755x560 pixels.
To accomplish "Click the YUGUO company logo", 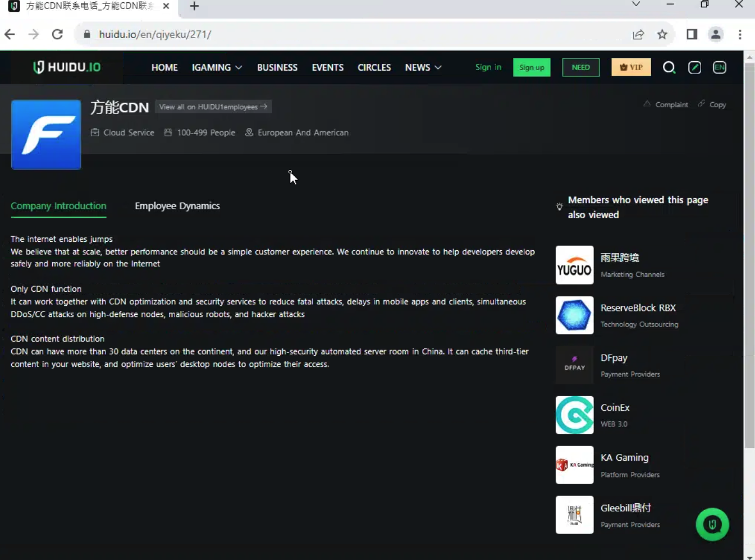I will point(574,265).
